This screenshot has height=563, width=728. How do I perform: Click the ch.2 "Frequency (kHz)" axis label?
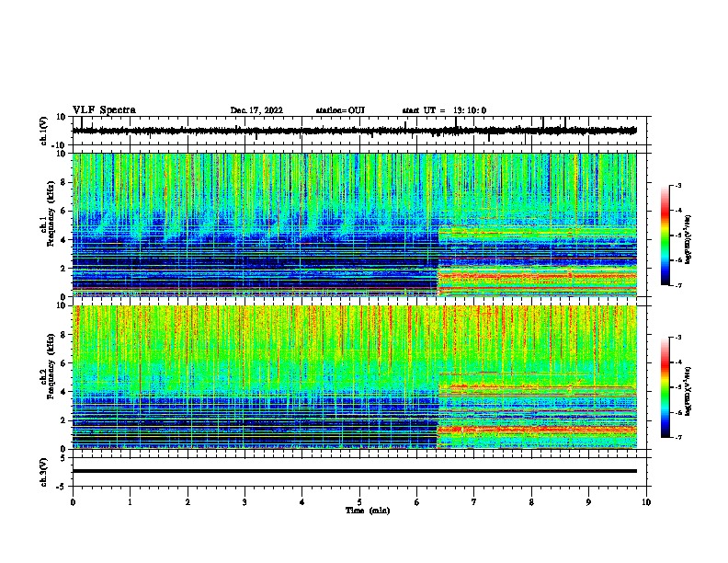click(x=51, y=365)
